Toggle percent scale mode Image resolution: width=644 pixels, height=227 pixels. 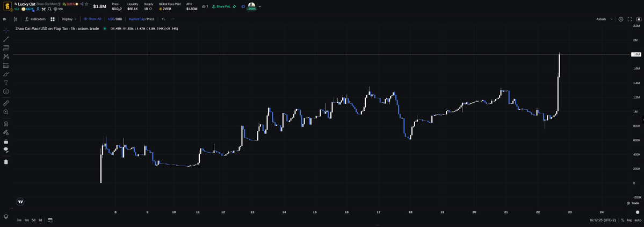coord(622,220)
